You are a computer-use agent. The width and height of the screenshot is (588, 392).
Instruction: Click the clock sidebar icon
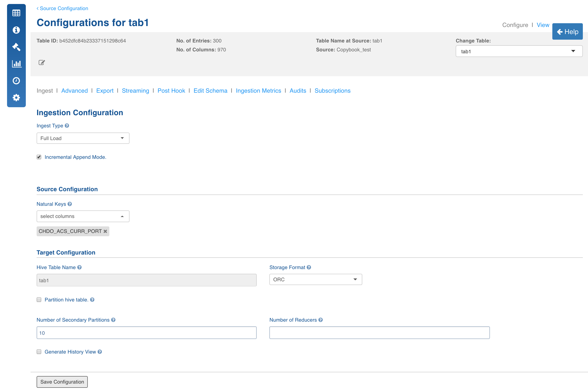(16, 81)
